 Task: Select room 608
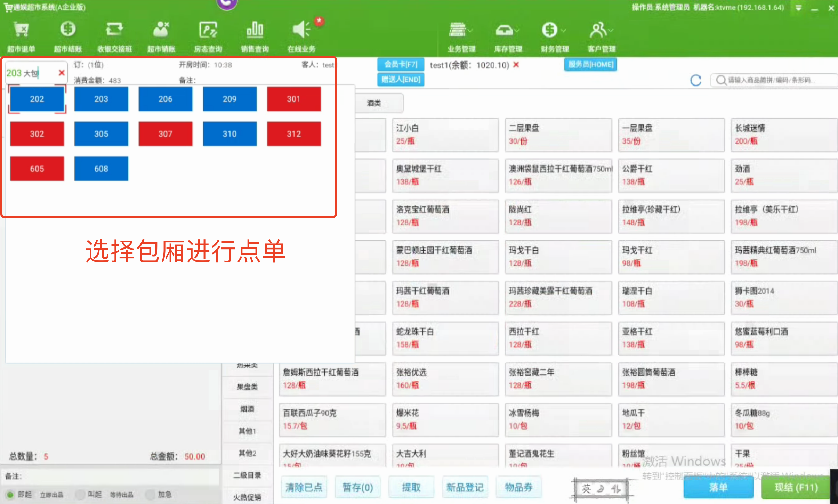point(101,169)
